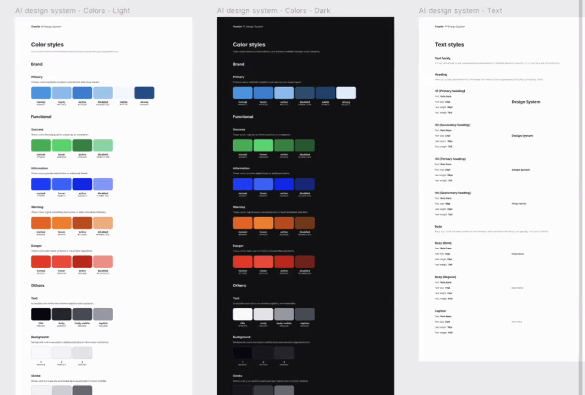Select Danger active red swatch in Dark frame

click(x=284, y=261)
